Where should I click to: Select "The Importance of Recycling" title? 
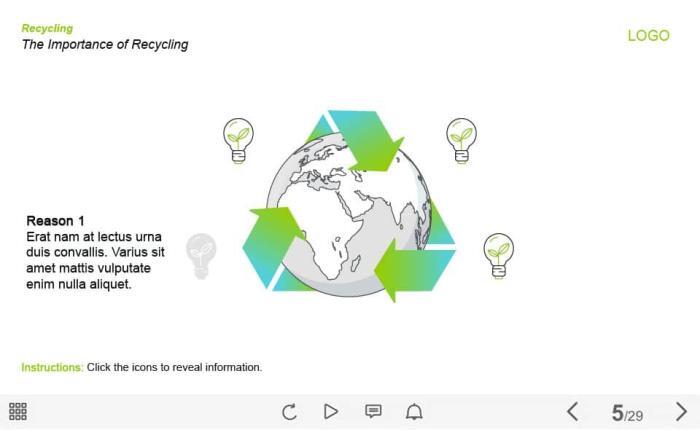coord(105,44)
